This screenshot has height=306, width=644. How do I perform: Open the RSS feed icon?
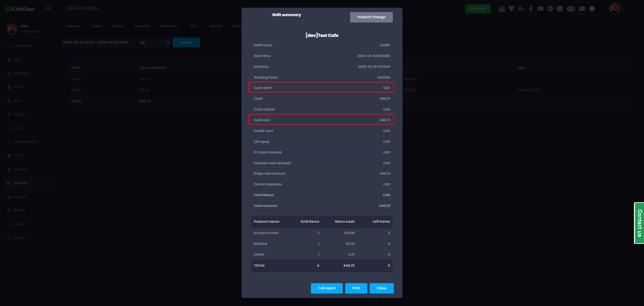(x=521, y=9)
